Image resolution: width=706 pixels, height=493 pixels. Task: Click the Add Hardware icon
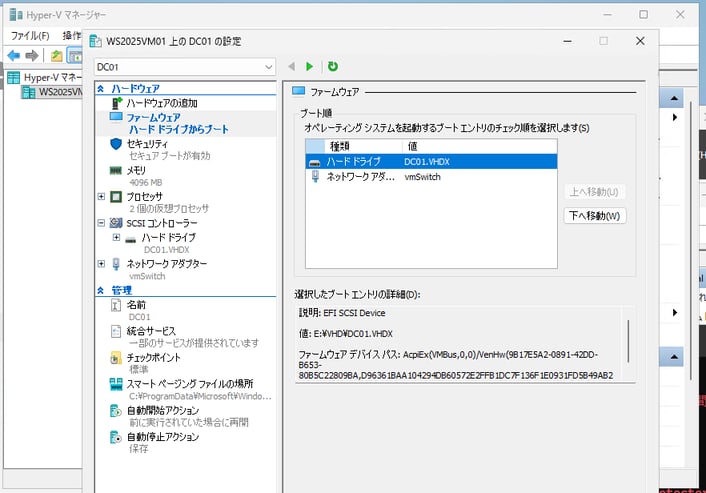point(117,103)
